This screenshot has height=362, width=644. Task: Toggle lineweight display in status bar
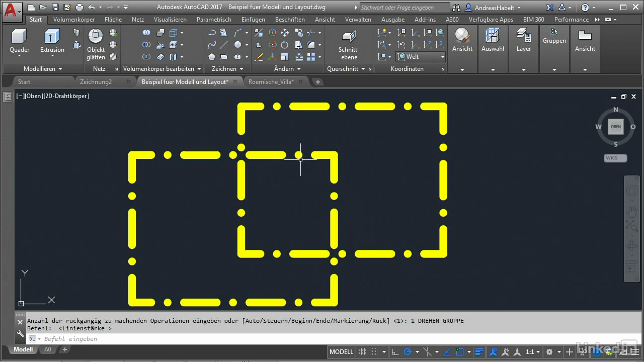(479, 352)
